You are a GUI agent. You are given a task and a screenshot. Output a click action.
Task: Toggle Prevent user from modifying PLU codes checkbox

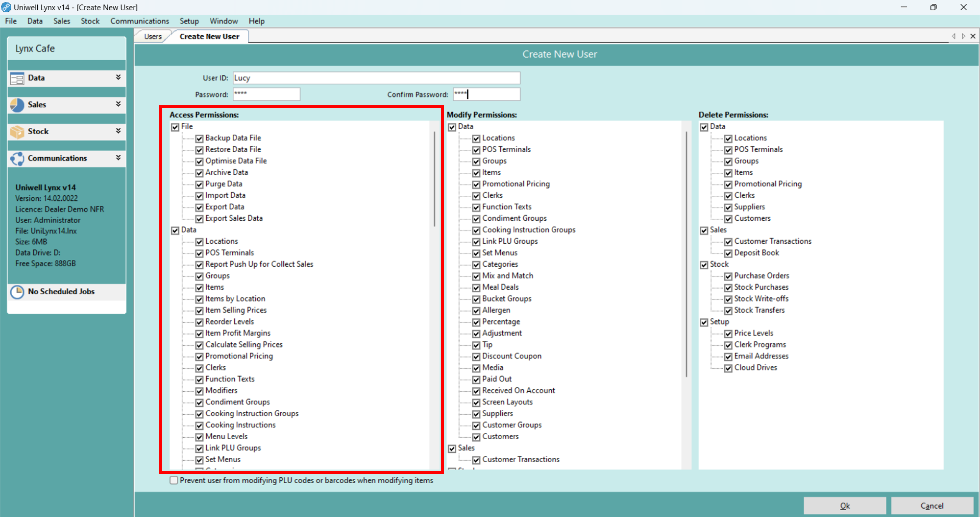coord(174,480)
